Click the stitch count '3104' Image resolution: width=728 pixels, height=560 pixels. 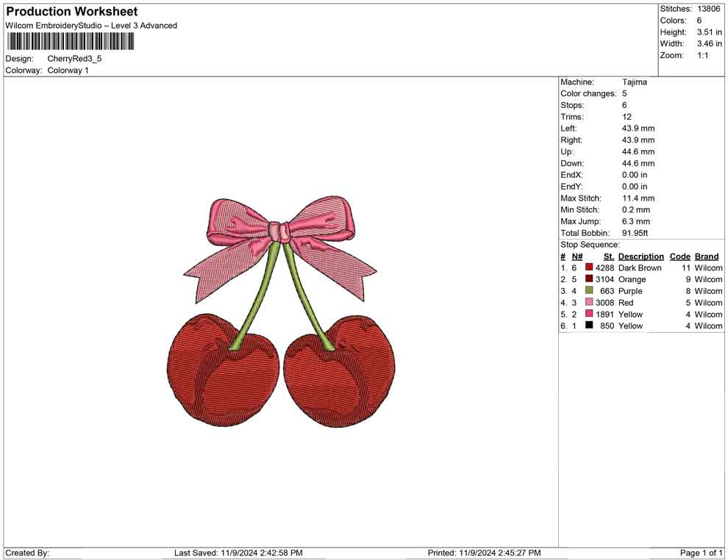604,279
